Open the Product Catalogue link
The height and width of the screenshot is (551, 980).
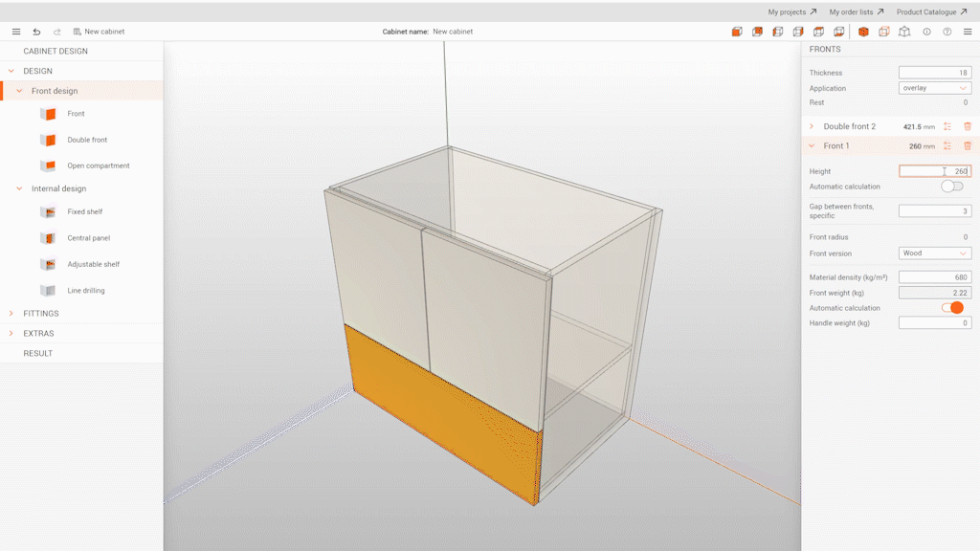click(929, 12)
